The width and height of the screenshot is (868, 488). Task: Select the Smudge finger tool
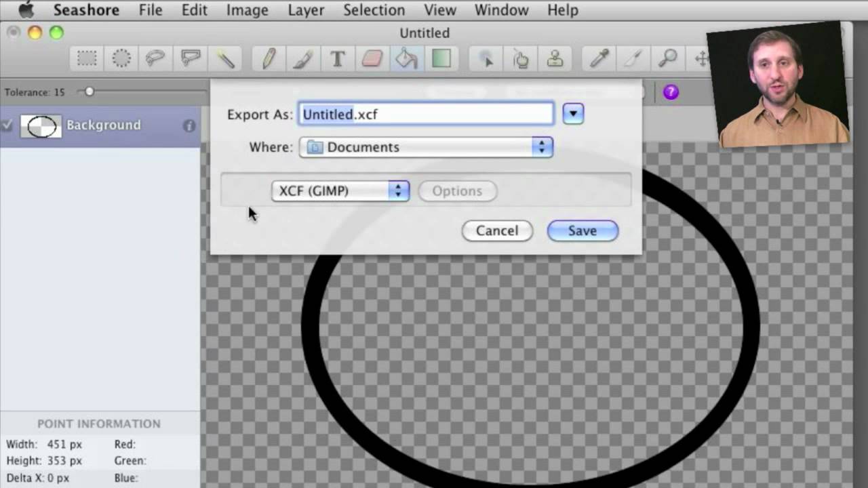click(x=521, y=59)
